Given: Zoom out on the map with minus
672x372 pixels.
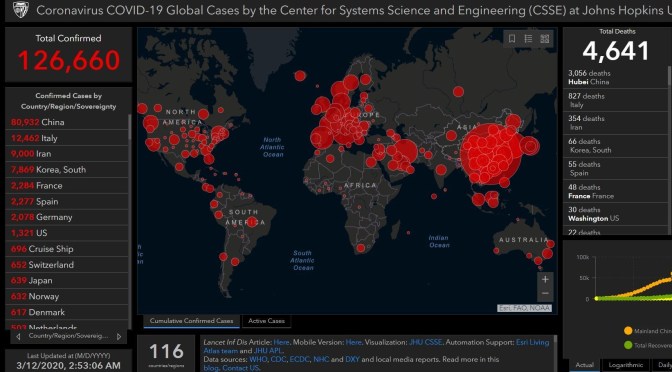Looking at the screenshot, I should pos(545,294).
